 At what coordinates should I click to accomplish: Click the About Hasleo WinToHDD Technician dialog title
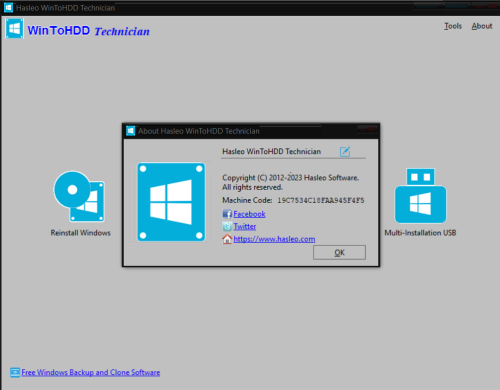coord(199,131)
